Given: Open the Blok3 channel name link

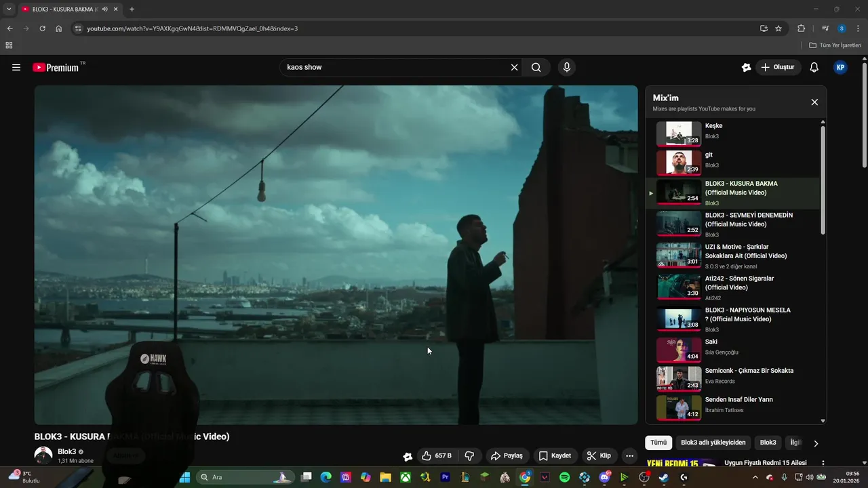Looking at the screenshot, I should pyautogui.click(x=66, y=451).
